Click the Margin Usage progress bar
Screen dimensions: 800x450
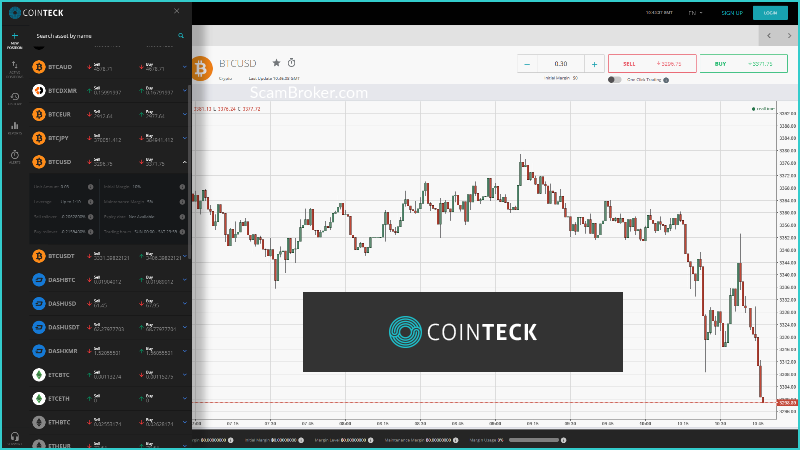point(534,440)
